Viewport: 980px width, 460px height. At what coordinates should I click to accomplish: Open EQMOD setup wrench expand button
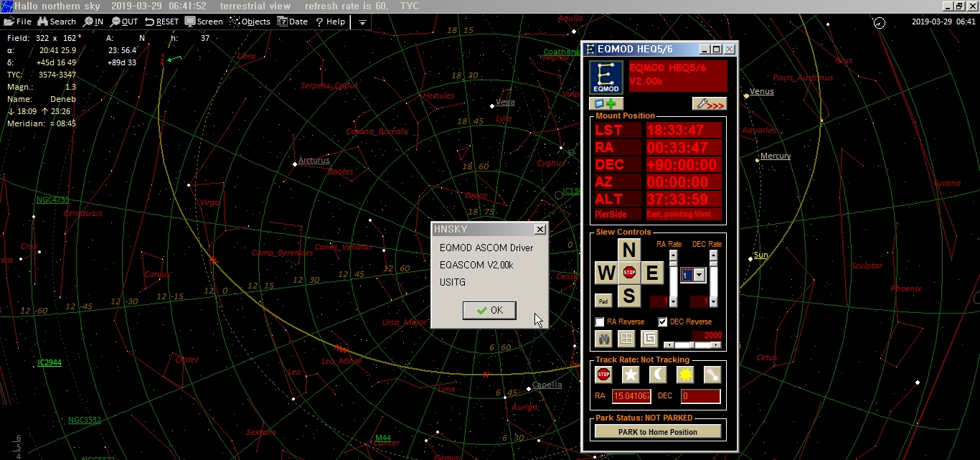coord(709,104)
